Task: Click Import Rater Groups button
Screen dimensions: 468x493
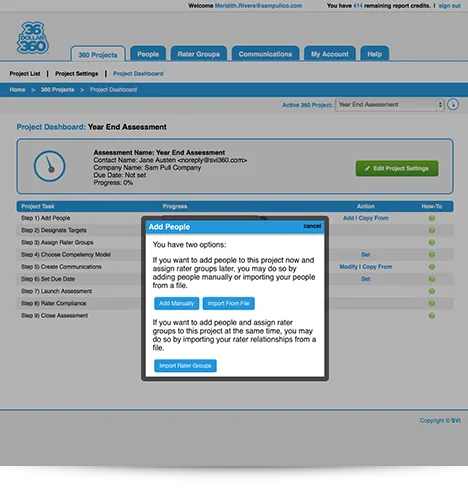Action: coord(185,366)
